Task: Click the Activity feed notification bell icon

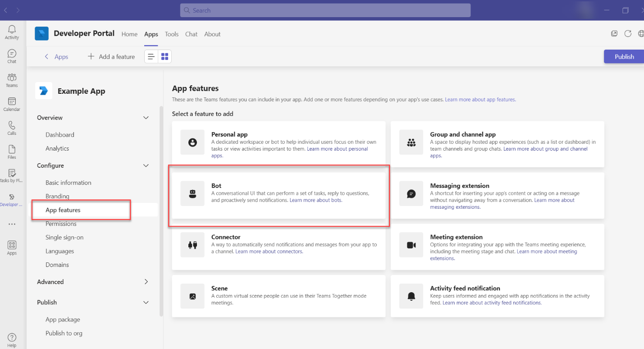Action: (x=411, y=296)
